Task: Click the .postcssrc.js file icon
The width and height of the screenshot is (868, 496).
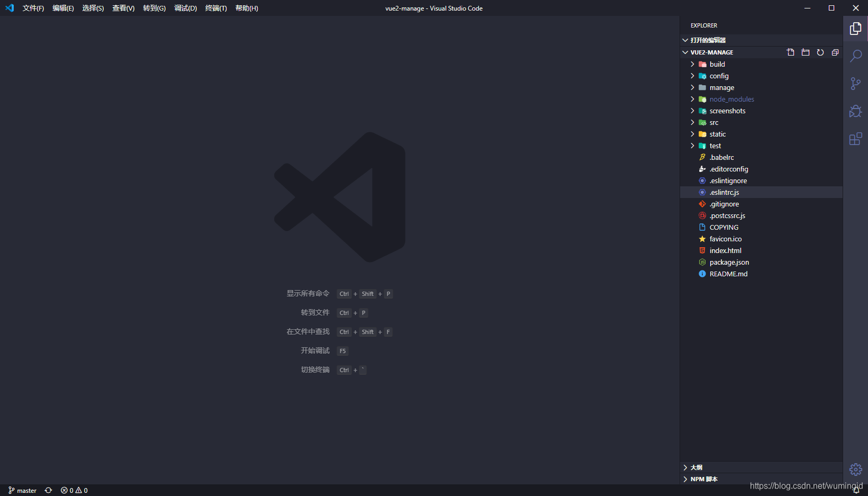Action: click(x=702, y=215)
